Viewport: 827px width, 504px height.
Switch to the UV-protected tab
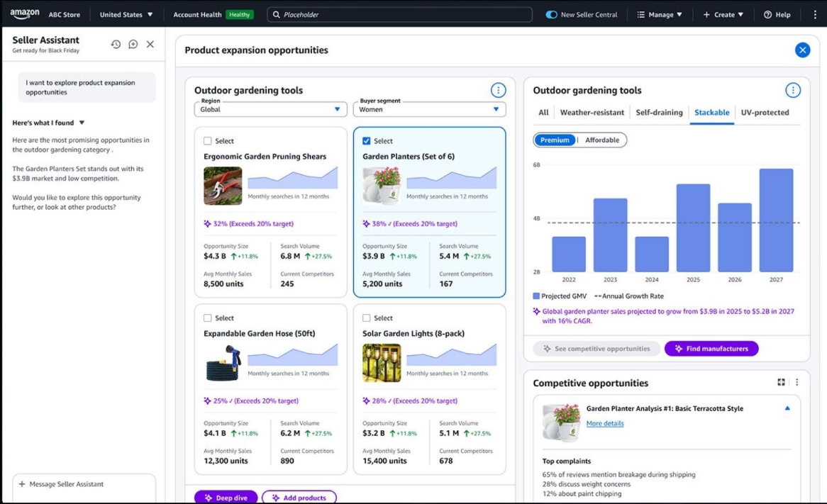point(765,112)
